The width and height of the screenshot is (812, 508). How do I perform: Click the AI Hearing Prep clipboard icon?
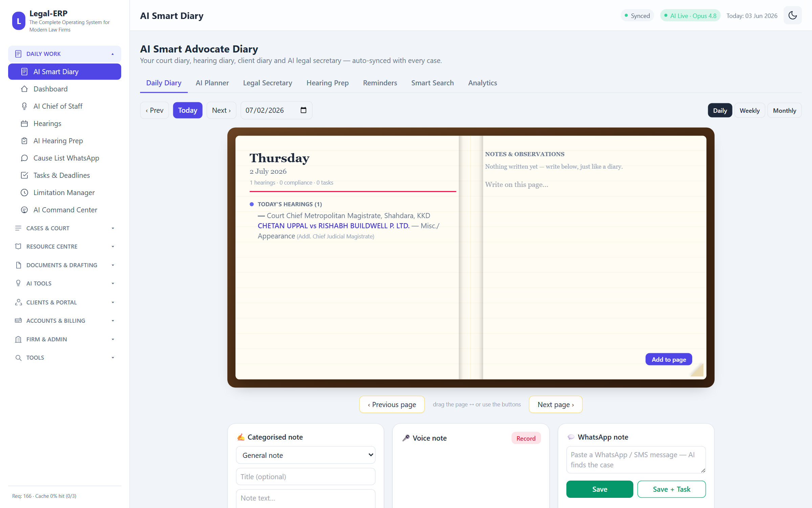pos(24,141)
